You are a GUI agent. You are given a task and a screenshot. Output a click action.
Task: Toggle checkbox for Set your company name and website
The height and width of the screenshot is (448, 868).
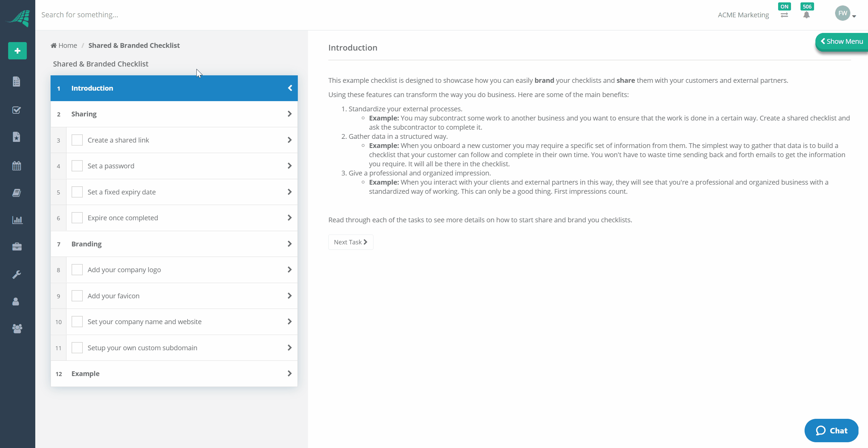(77, 322)
